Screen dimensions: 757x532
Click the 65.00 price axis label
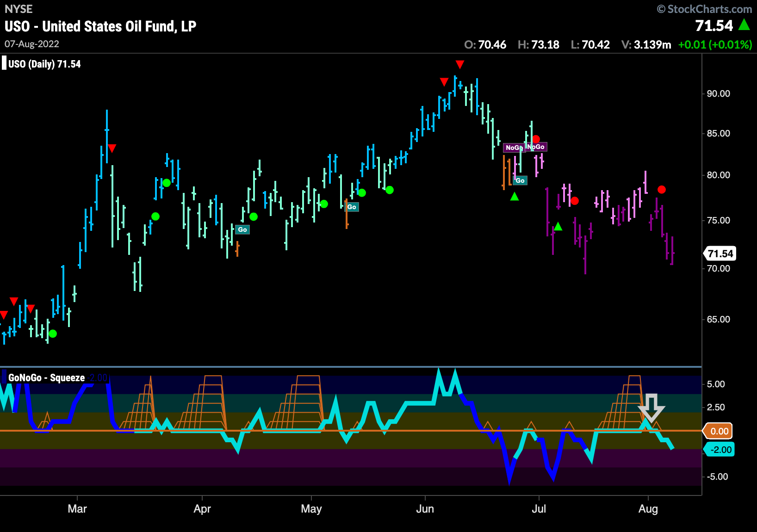[x=718, y=319]
